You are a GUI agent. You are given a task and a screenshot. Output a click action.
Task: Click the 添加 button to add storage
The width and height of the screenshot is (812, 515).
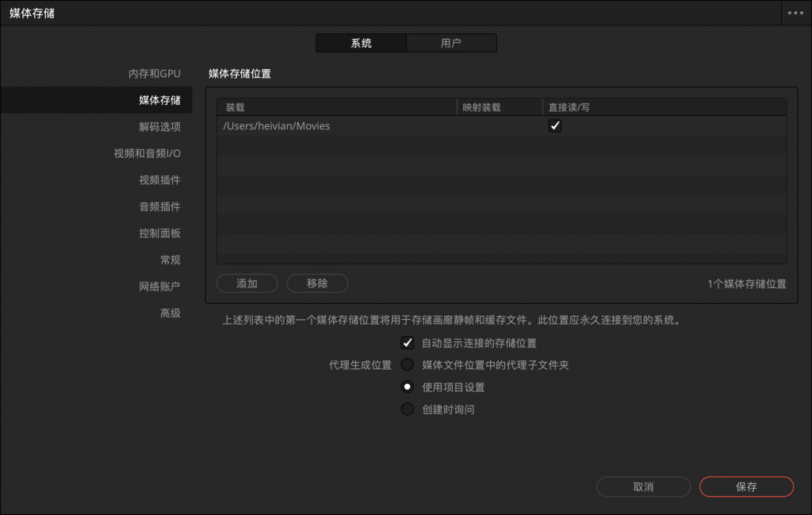point(247,283)
